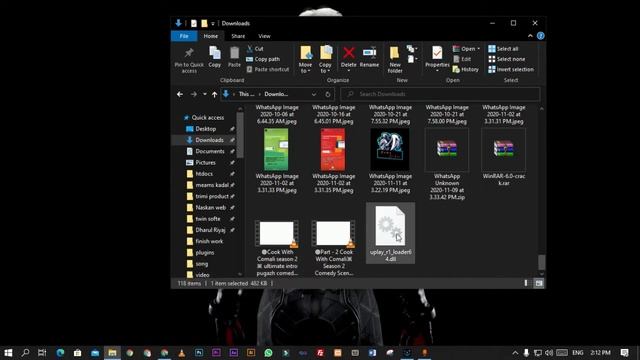The width and height of the screenshot is (640, 360).
Task: Open the Move to dropdown
Action: (305, 60)
